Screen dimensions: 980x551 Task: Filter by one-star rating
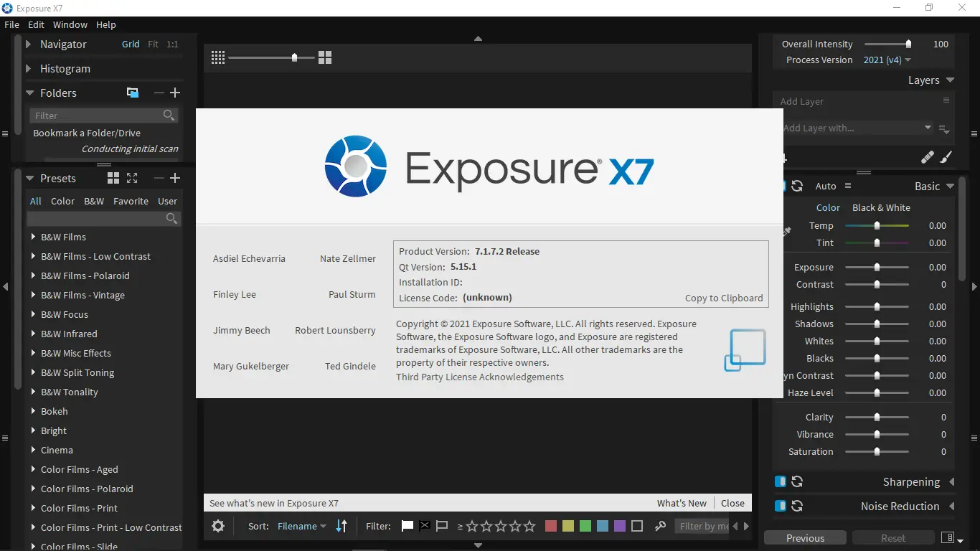[x=472, y=526]
